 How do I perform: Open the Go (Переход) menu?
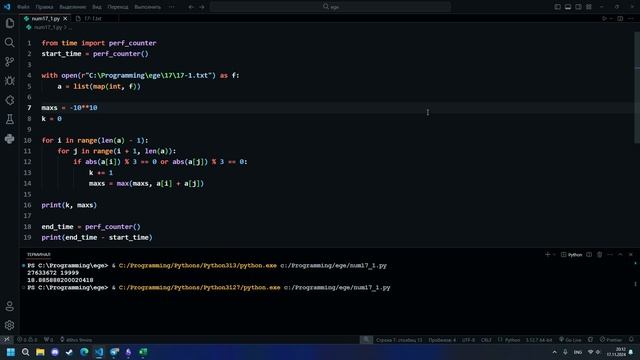point(118,7)
